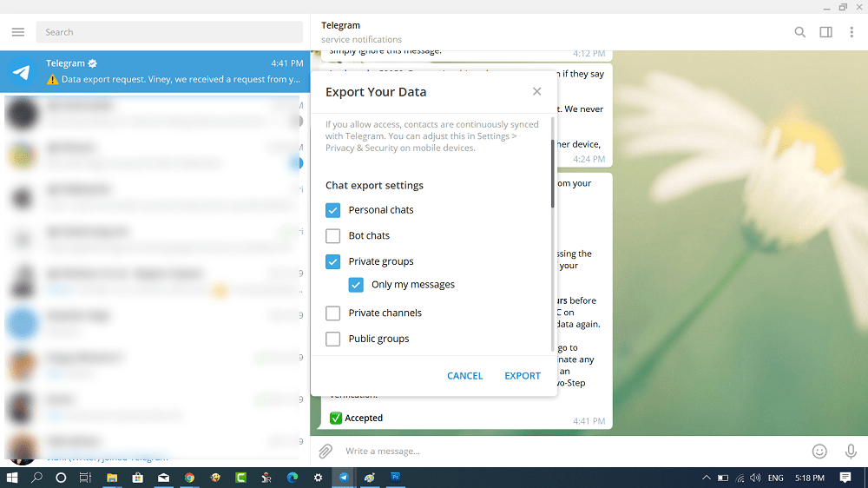Click the export dialog scrollbar
868x488 pixels.
point(552,174)
